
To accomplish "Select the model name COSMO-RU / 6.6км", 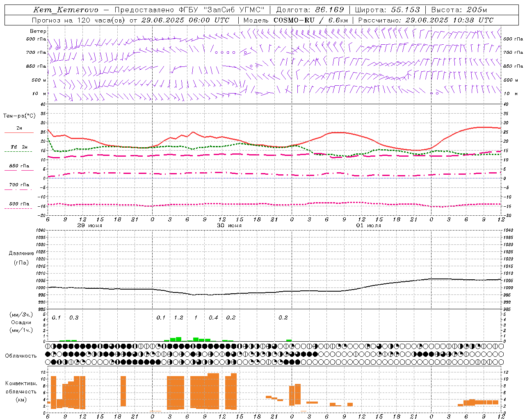I will 311,20.
